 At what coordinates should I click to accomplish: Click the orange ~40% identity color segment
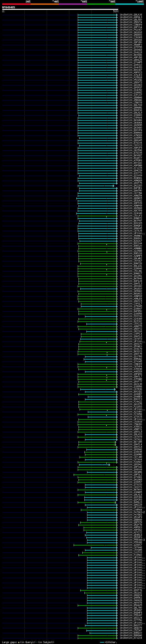click(45, 4)
